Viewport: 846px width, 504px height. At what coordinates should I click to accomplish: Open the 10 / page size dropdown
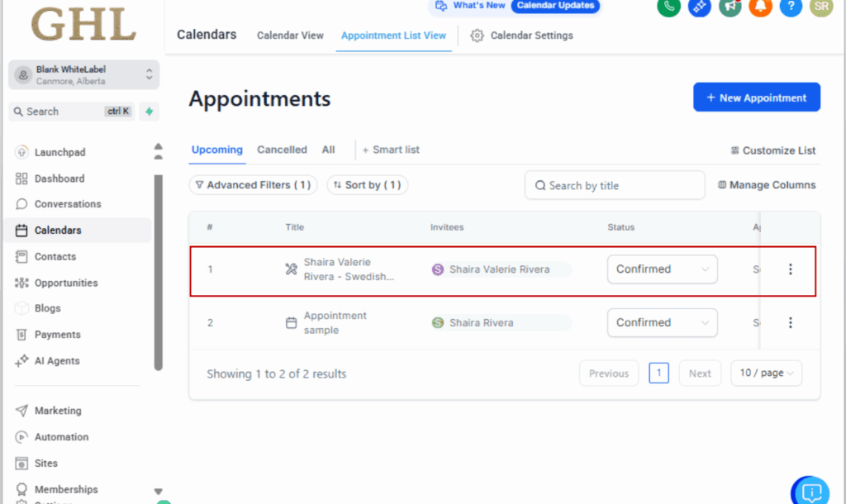[766, 373]
